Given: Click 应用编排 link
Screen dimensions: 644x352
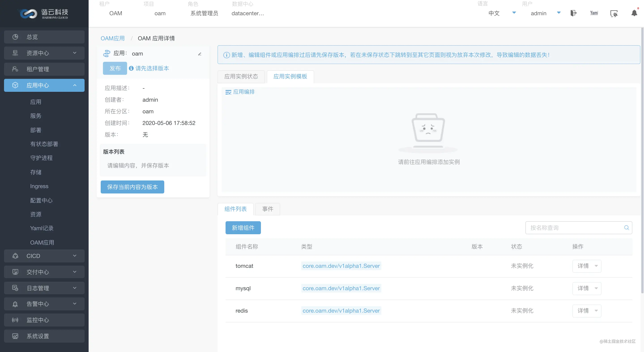Looking at the screenshot, I should 244,92.
